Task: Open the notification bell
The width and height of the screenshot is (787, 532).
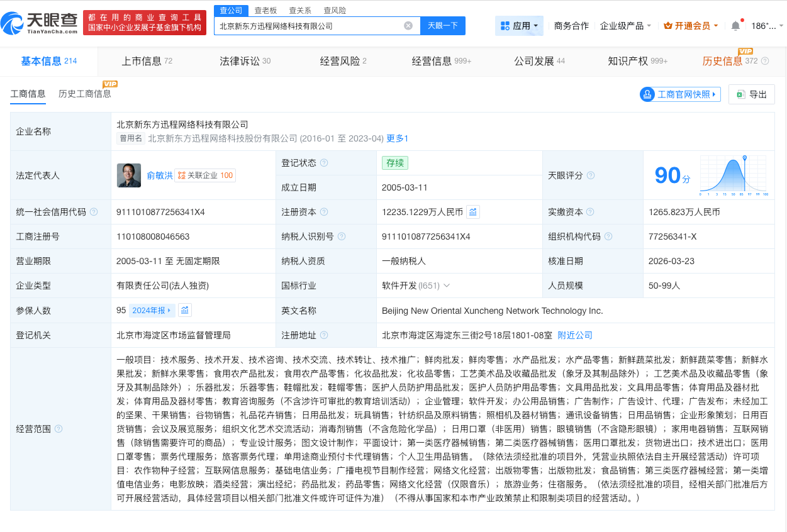Action: point(735,26)
